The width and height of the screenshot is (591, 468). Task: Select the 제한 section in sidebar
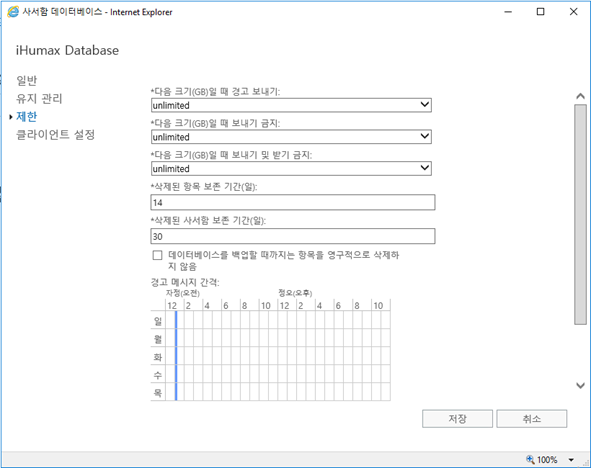click(26, 116)
